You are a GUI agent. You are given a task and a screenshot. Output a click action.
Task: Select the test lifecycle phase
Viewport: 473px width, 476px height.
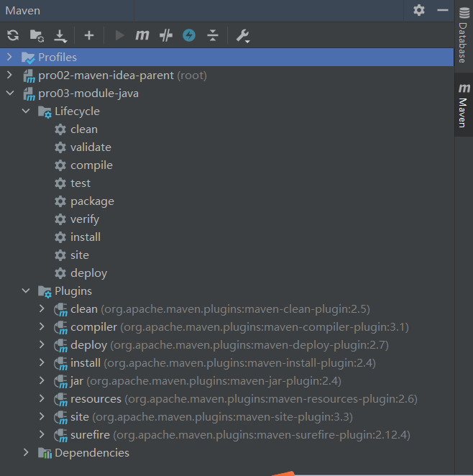tap(81, 183)
